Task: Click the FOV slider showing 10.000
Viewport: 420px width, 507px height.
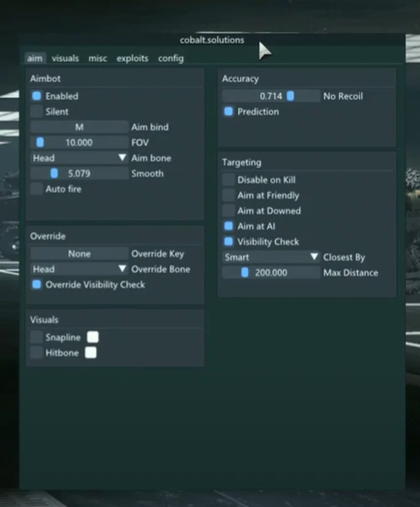Action: (79, 142)
